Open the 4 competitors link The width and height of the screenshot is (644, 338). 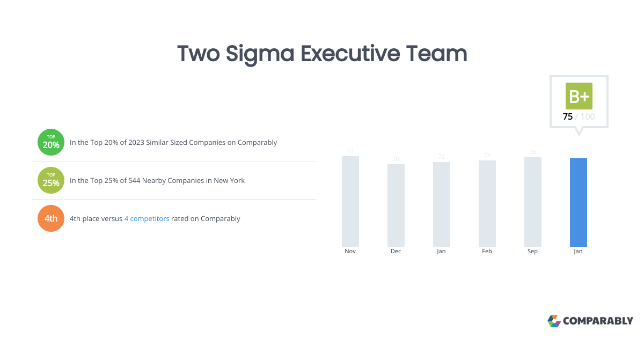(x=147, y=218)
